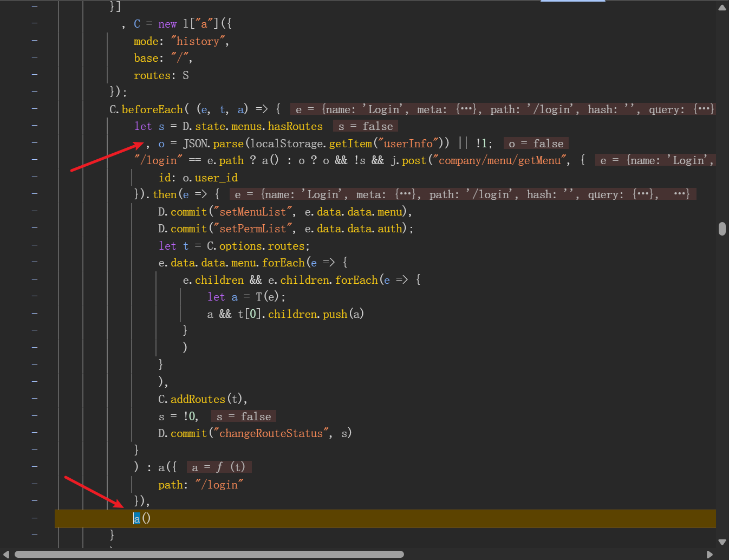Screen dimensions: 729x560
Task: Click the vertical scrollbar thumb
Action: [722, 229]
